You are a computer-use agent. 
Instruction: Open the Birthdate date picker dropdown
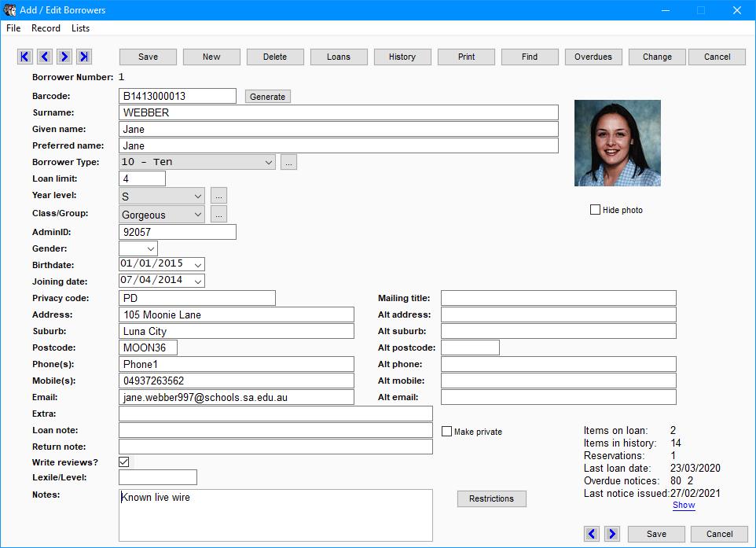point(198,264)
